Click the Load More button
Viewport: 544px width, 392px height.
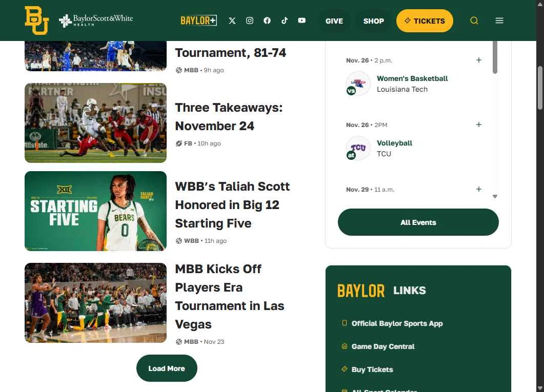[x=167, y=368]
